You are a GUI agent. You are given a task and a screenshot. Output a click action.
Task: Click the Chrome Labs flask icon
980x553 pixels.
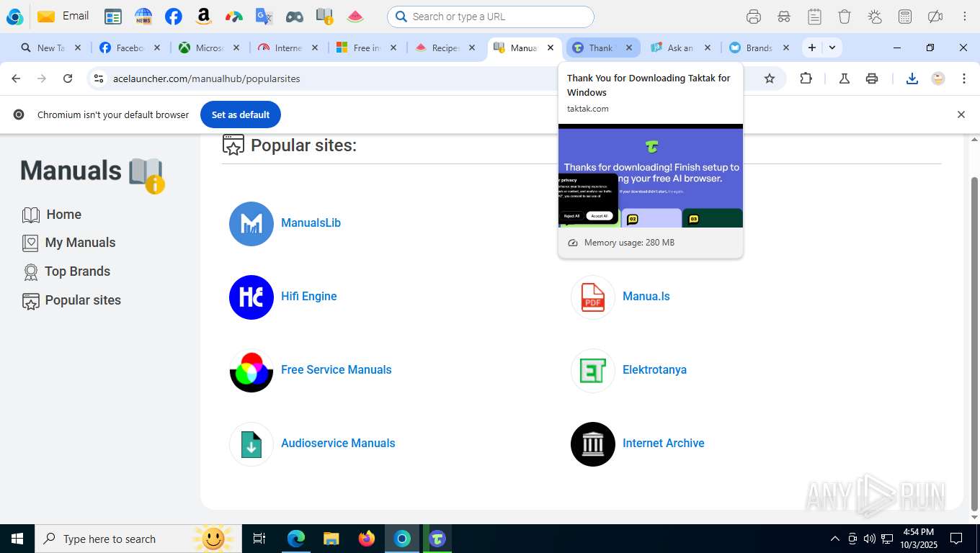point(845,78)
